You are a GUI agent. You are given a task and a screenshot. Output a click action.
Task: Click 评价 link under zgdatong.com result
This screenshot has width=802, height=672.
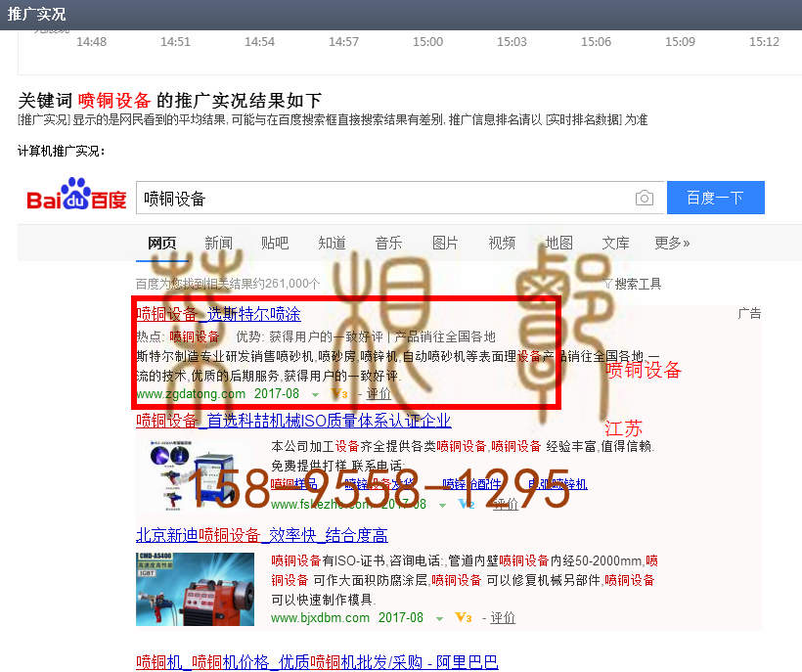379,394
